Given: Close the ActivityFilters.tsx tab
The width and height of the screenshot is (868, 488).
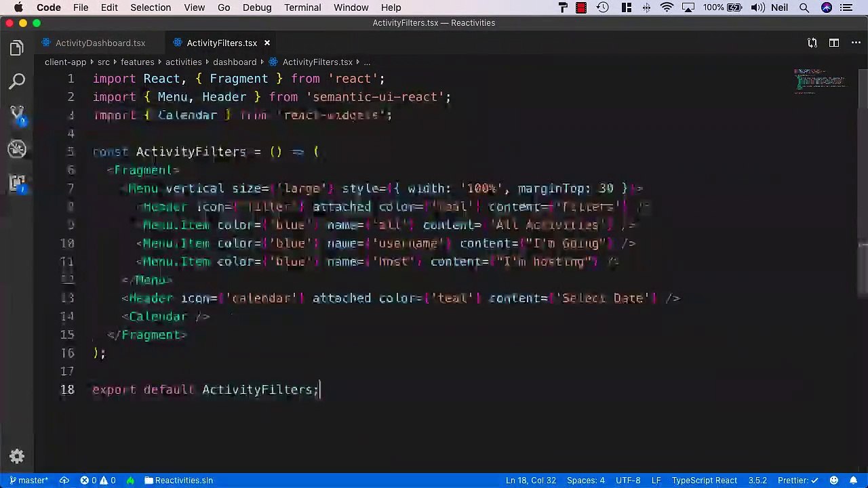Looking at the screenshot, I should pyautogui.click(x=267, y=43).
